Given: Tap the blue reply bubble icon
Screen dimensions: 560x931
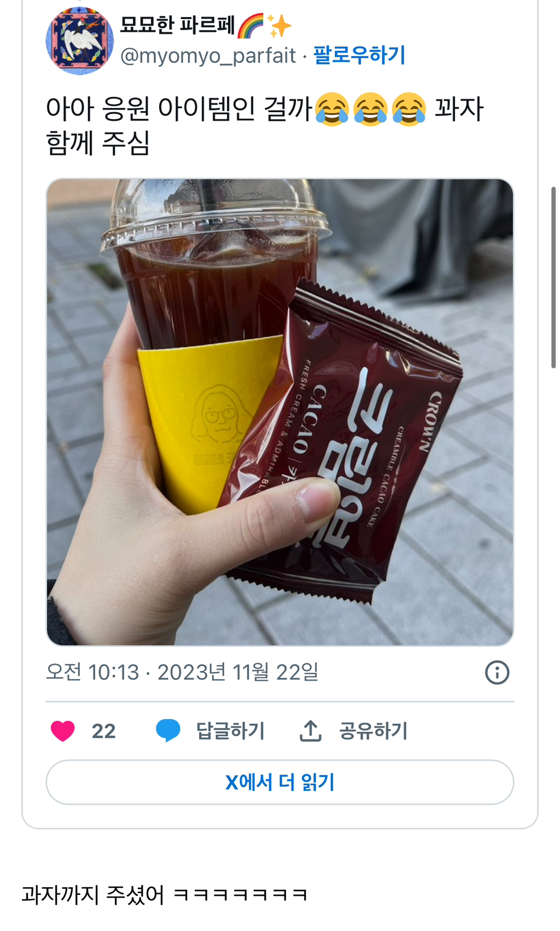Looking at the screenshot, I should click(x=168, y=731).
